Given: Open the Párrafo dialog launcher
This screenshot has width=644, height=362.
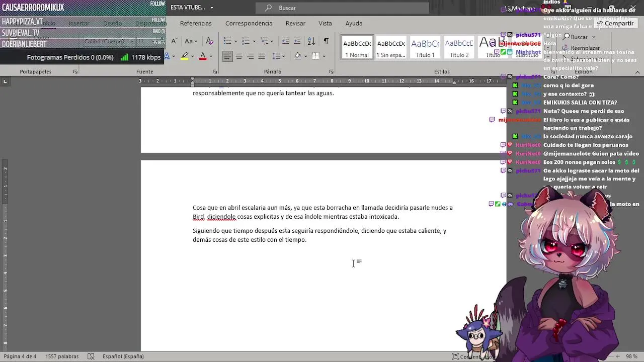Looking at the screenshot, I should point(331,72).
